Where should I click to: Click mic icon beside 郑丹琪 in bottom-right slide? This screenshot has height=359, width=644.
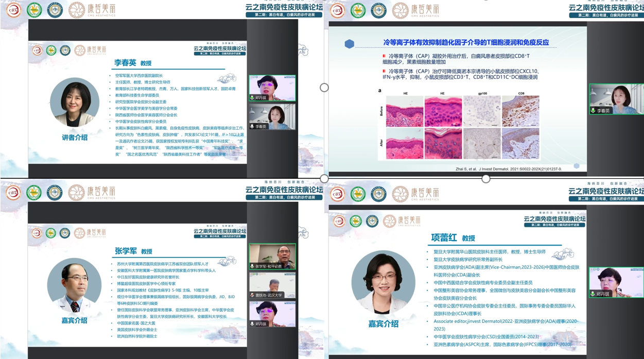click(x=593, y=294)
